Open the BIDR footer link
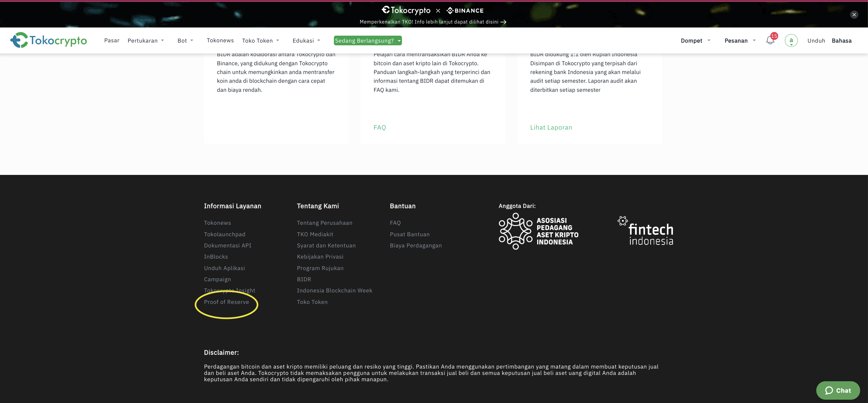868x403 pixels. click(304, 279)
